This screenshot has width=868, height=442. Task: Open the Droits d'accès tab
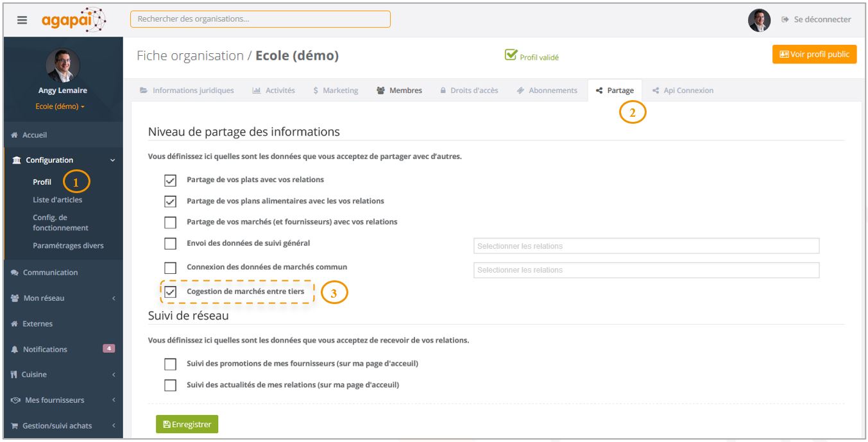click(x=469, y=90)
